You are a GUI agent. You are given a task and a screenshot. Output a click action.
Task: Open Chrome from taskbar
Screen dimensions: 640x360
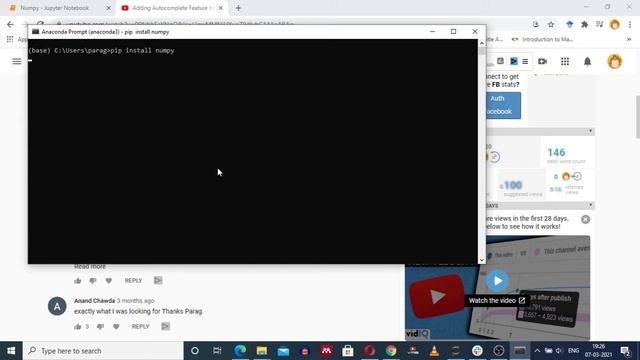point(391,351)
